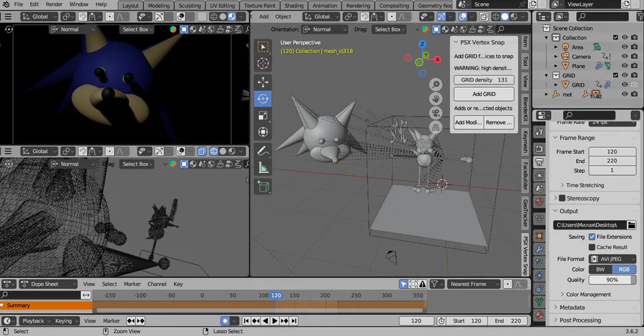Click the viewport zoom magnifier gizmo
The width and height of the screenshot is (644, 336).
click(x=436, y=84)
